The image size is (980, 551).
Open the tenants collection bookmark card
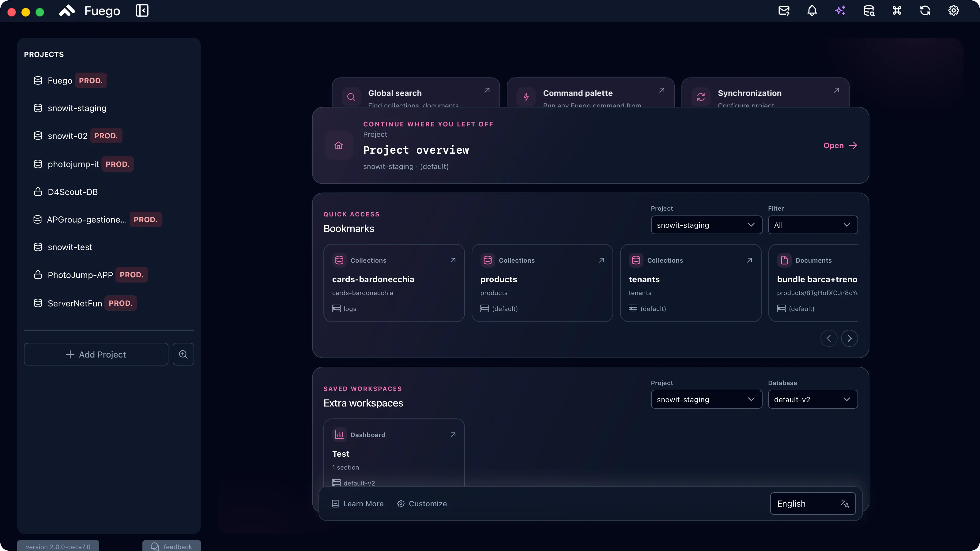point(691,283)
